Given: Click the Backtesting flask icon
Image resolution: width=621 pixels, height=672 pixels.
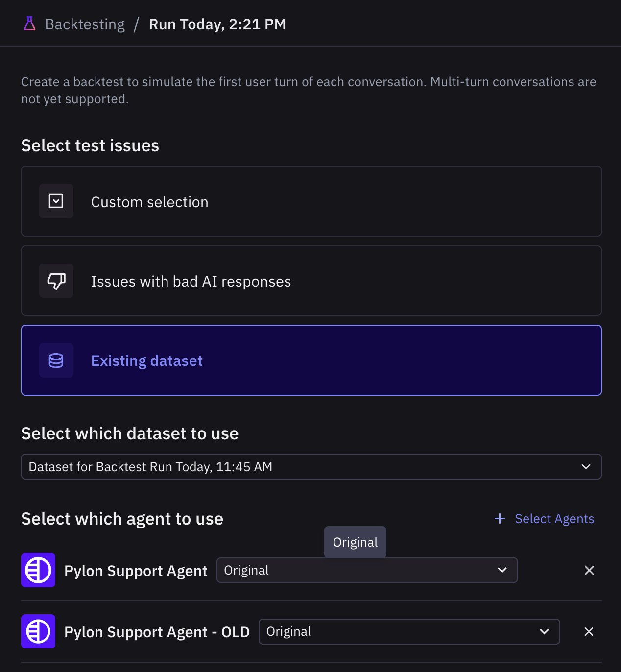Looking at the screenshot, I should tap(30, 24).
